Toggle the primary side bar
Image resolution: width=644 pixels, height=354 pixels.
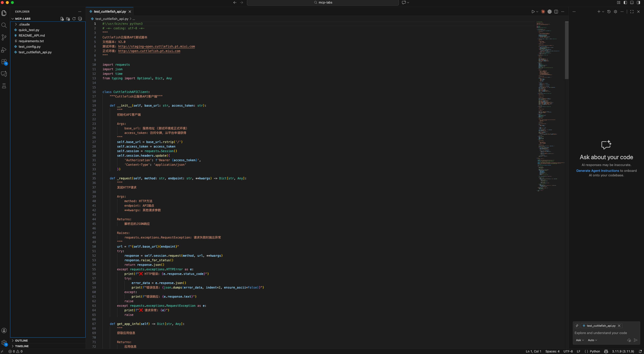tap(625, 3)
